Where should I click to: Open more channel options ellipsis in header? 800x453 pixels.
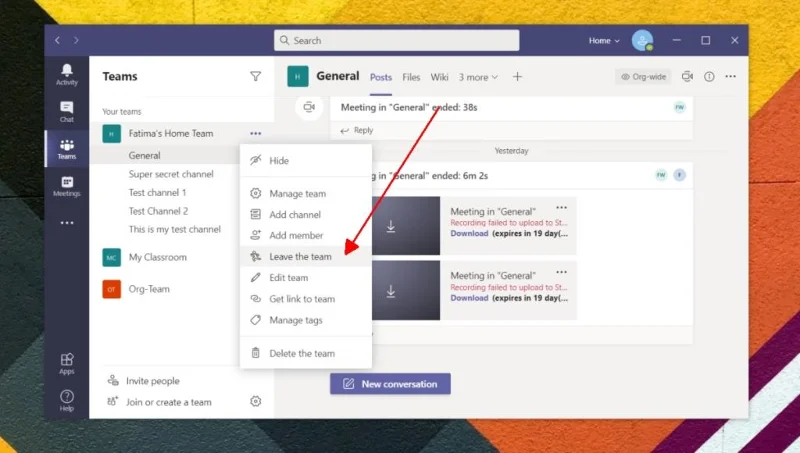click(731, 77)
